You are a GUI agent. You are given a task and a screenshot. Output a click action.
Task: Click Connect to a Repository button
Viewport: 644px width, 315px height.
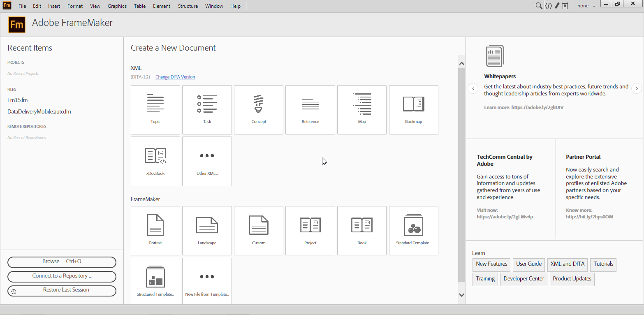tap(62, 276)
